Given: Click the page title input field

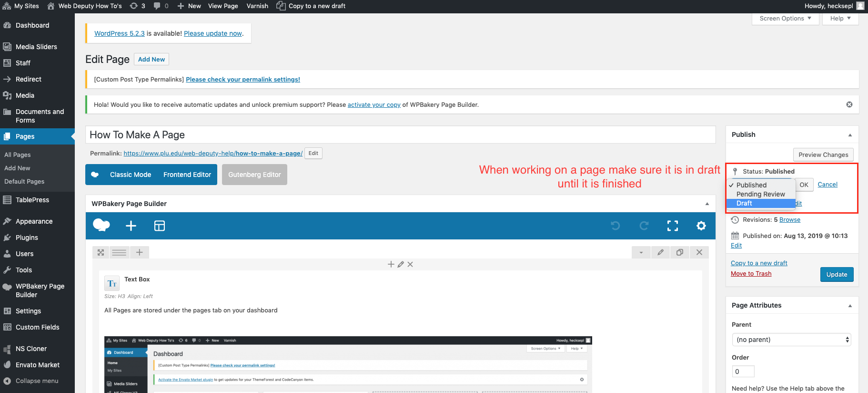Looking at the screenshot, I should (401, 134).
